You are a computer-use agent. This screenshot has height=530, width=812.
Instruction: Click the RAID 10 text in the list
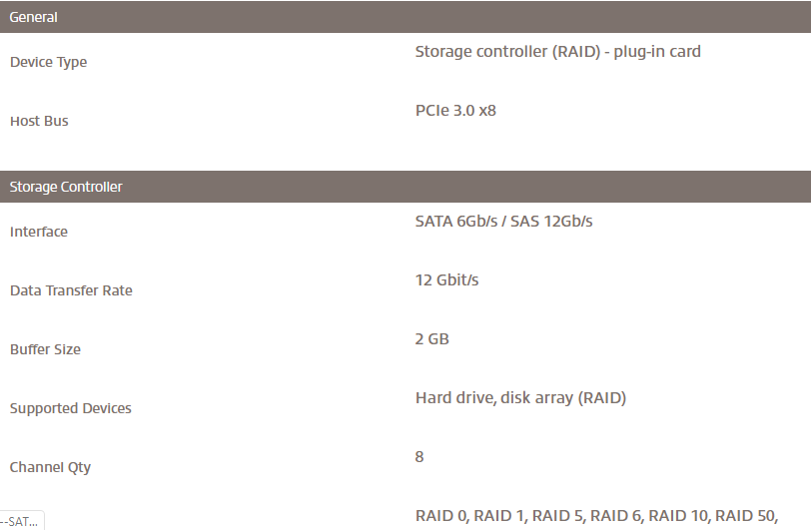pos(678,515)
